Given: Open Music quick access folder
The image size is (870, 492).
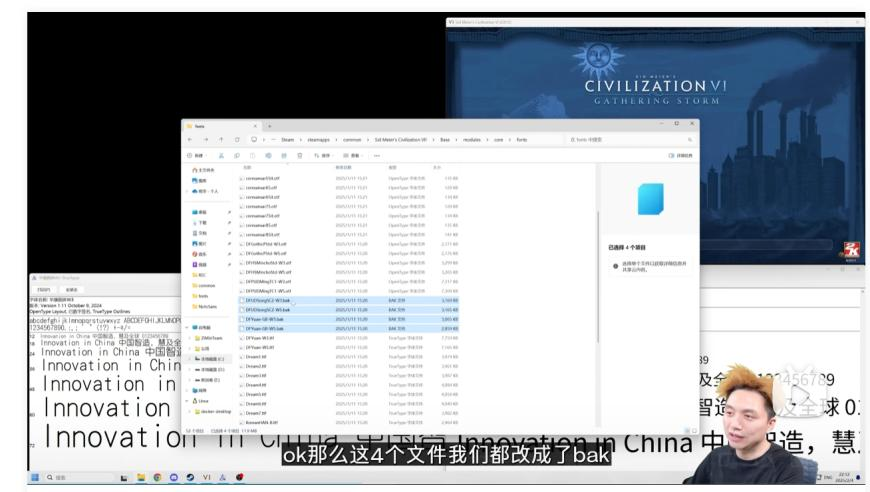Looking at the screenshot, I should (x=199, y=254).
